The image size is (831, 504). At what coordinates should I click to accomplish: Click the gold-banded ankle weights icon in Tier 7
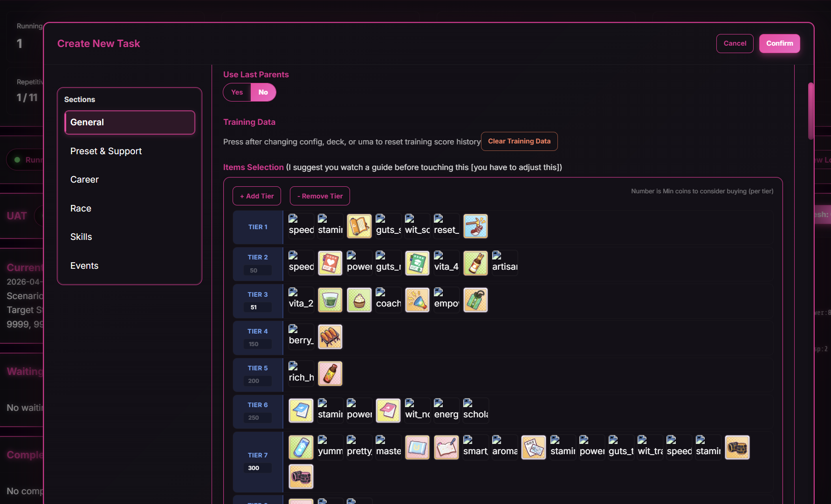pyautogui.click(x=737, y=448)
